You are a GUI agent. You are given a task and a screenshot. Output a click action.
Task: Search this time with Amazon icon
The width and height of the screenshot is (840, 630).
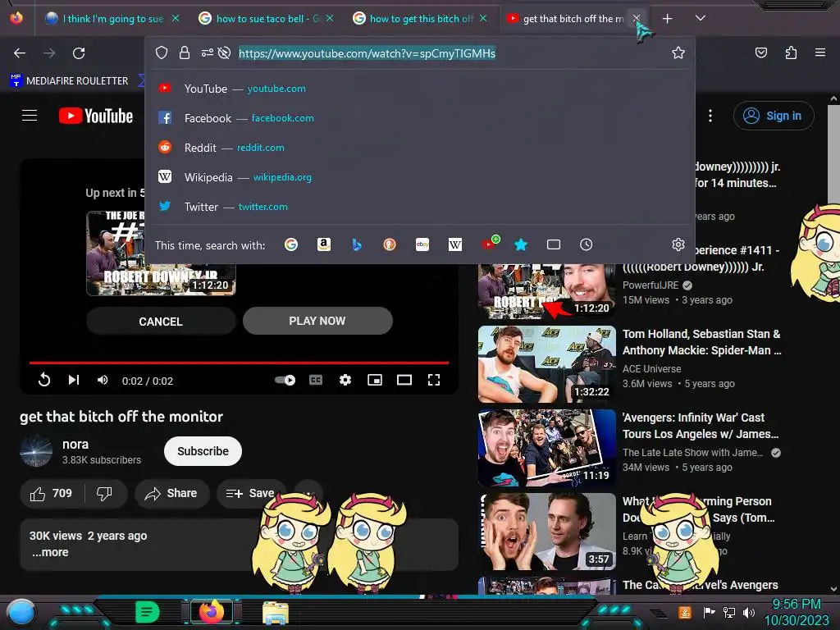323,244
